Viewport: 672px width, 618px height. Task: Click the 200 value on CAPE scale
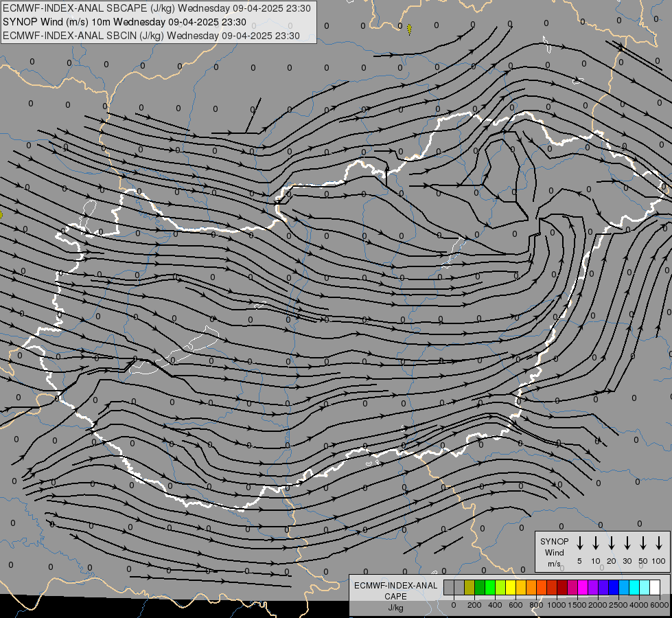point(474,605)
